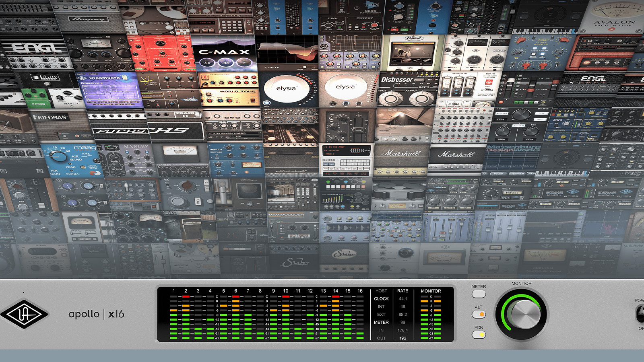
Task: Click the 44.1 sample rate label
Action: [403, 299]
